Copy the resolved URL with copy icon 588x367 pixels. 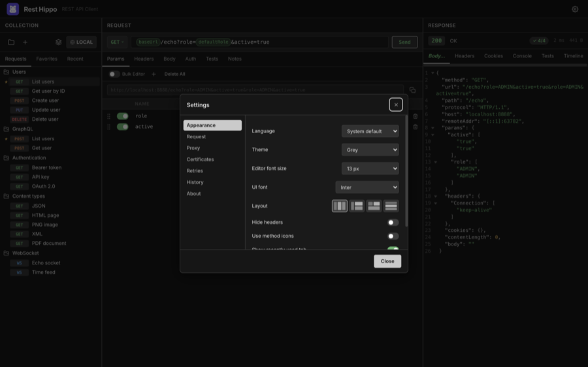click(412, 90)
